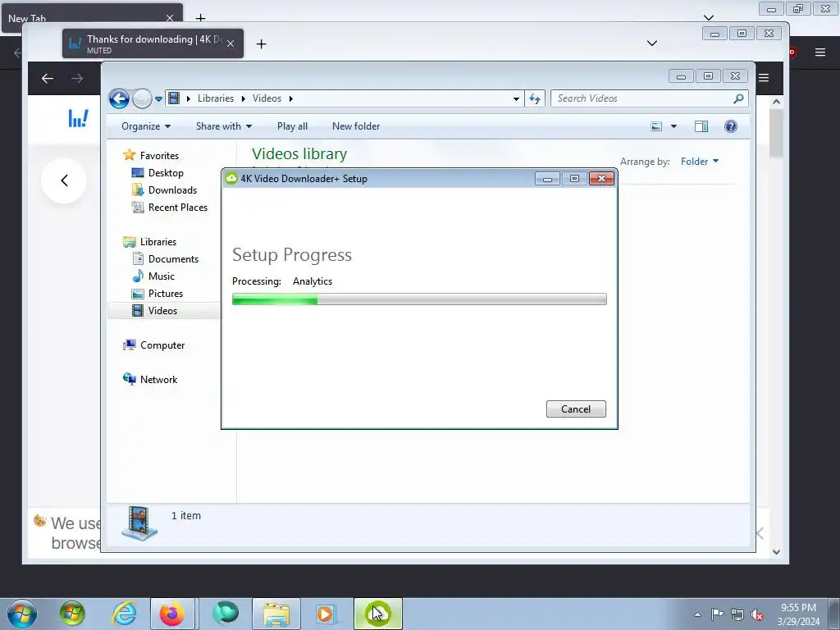Open a new tab in front browser
The image size is (840, 630).
[261, 44]
